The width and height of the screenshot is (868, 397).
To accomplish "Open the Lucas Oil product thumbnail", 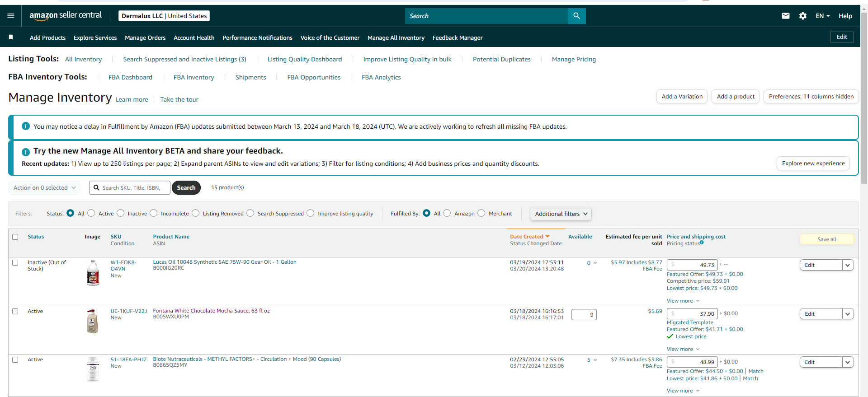I will [93, 273].
